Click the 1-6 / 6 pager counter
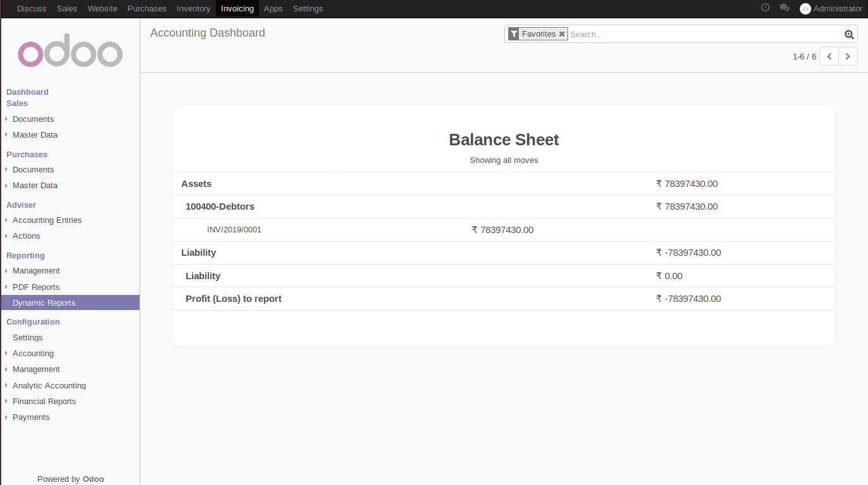Viewport: 868px width, 485px height. click(x=804, y=57)
